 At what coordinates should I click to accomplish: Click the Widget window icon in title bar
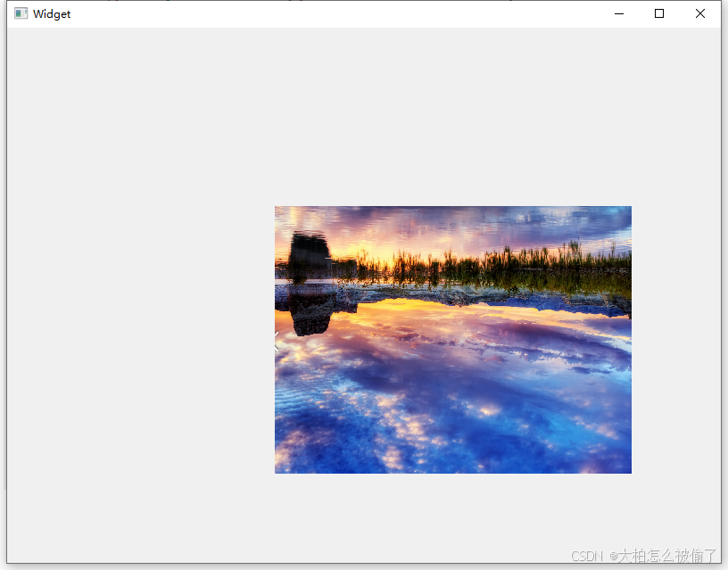point(21,13)
